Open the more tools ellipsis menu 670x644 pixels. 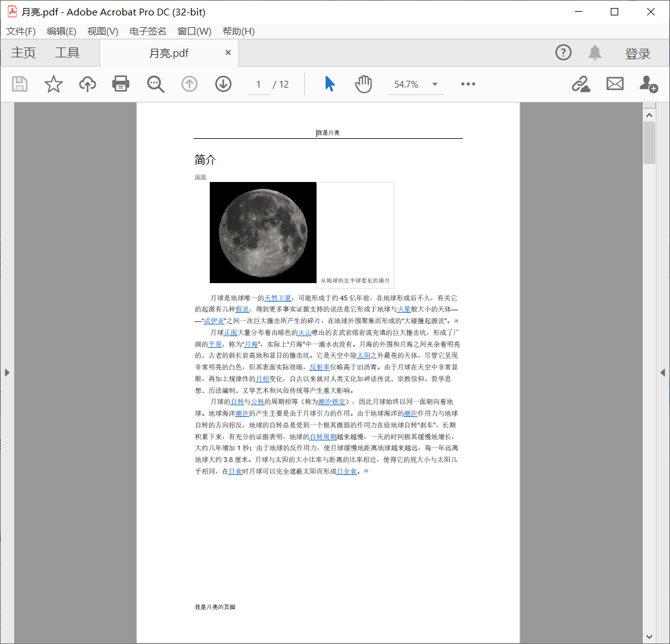pyautogui.click(x=468, y=84)
